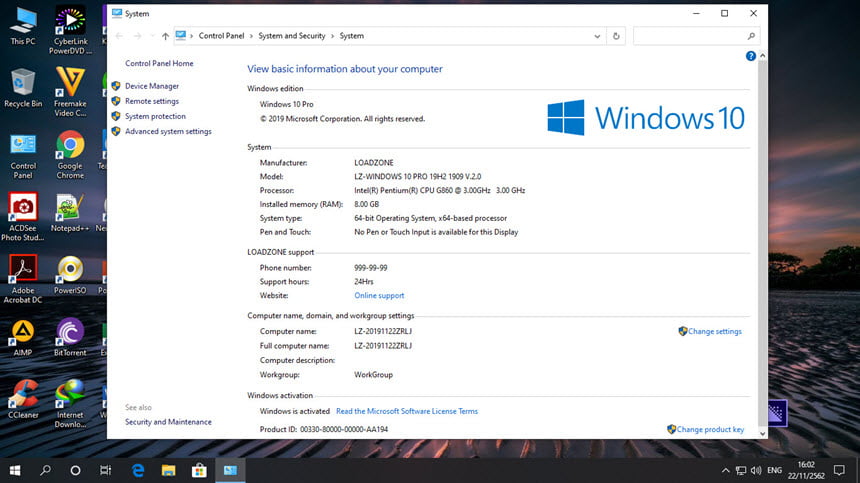Select Google Chrome desktop shortcut

pos(70,155)
